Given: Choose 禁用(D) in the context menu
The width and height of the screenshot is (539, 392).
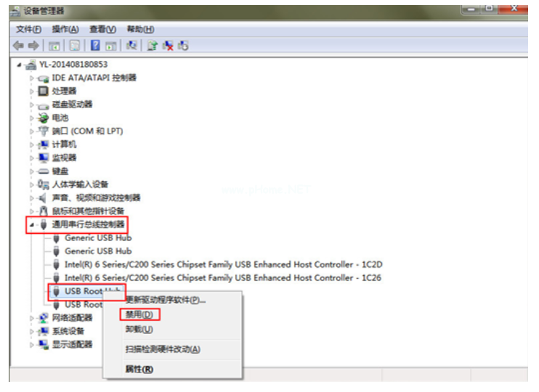Looking at the screenshot, I should (x=139, y=314).
